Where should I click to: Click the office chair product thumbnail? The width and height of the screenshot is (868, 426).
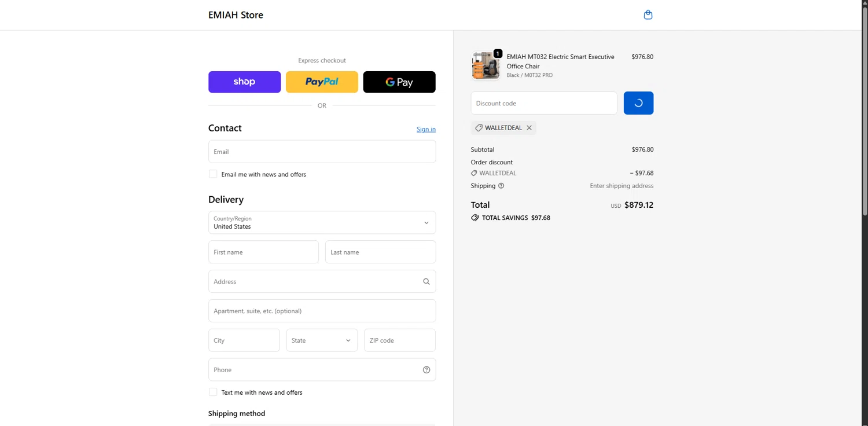click(486, 65)
